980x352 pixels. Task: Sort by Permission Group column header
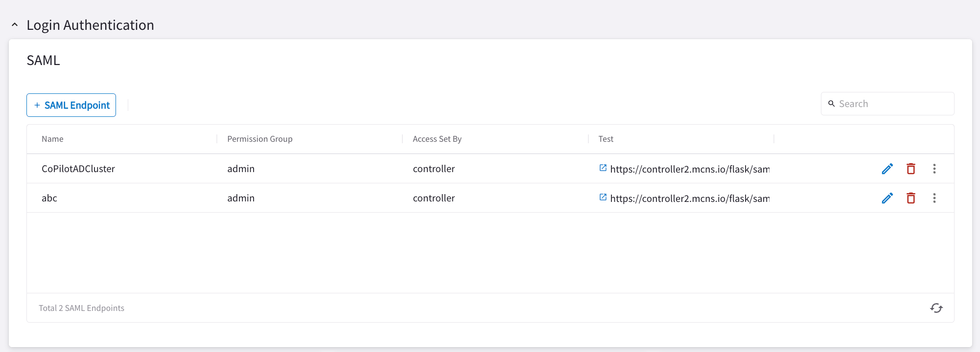(259, 139)
